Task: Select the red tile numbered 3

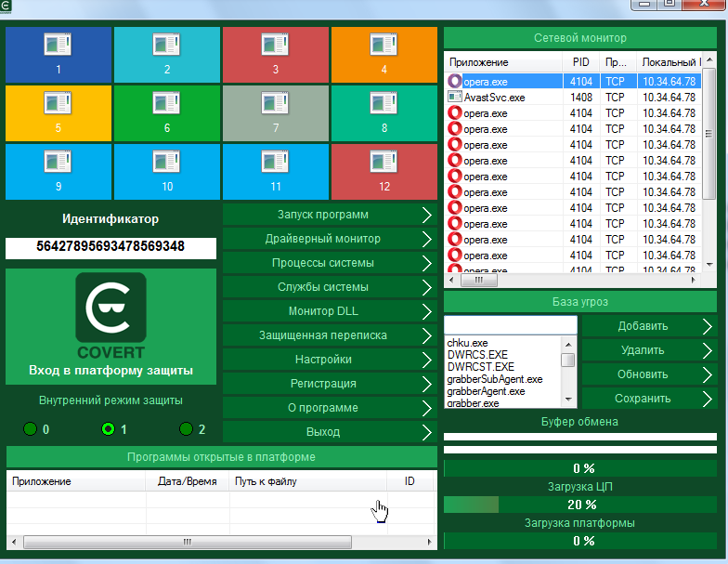Action: 275,55
